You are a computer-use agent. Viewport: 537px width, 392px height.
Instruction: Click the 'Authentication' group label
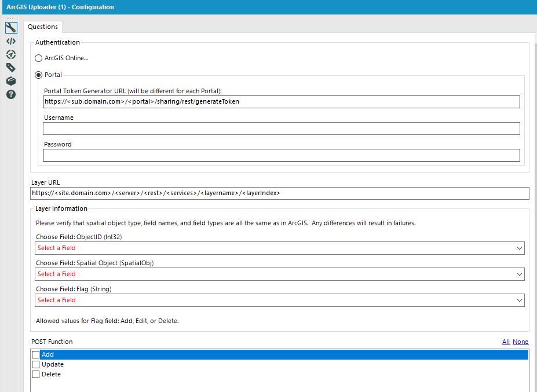[x=57, y=42]
